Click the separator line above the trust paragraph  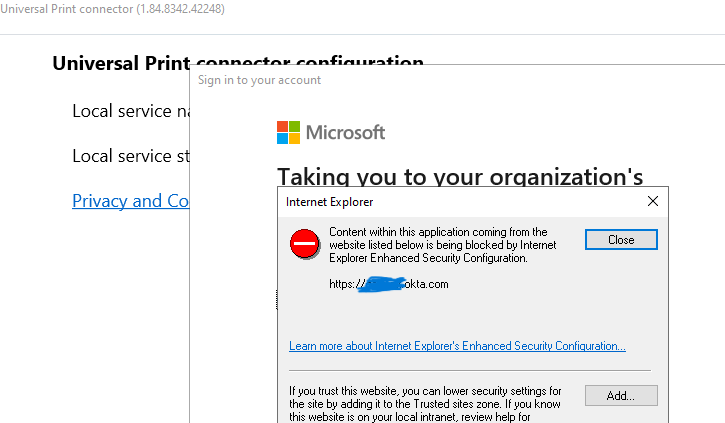pos(470,370)
